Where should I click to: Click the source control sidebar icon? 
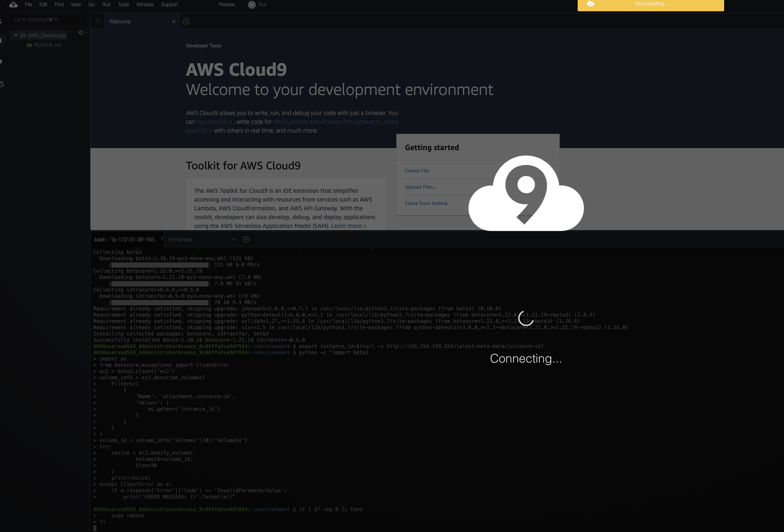[1, 61]
